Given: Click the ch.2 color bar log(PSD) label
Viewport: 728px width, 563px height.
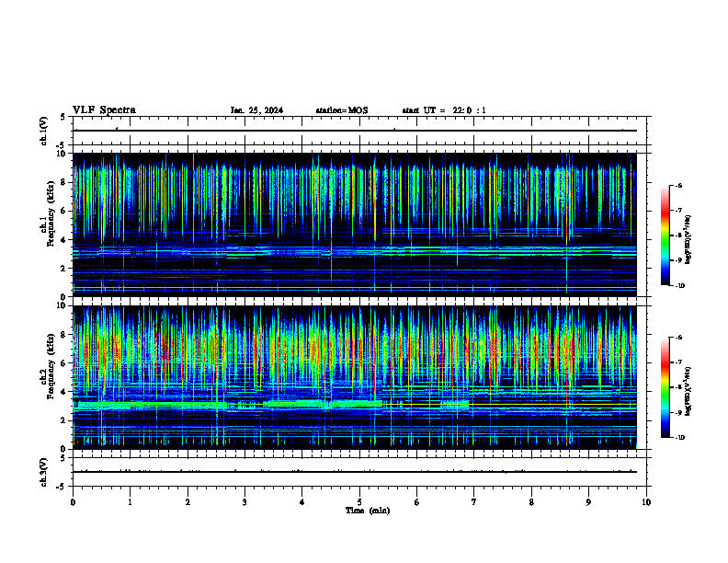Looking at the screenshot, I should click(688, 391).
